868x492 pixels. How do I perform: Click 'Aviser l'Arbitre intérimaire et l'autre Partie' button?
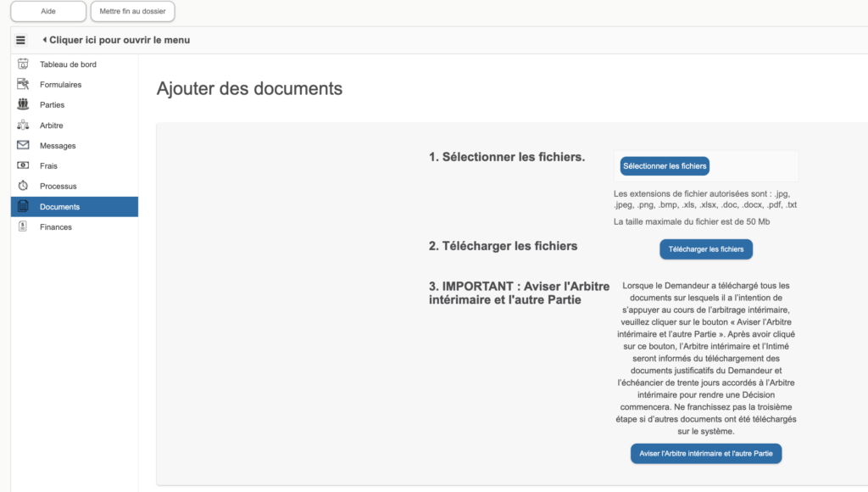click(706, 454)
